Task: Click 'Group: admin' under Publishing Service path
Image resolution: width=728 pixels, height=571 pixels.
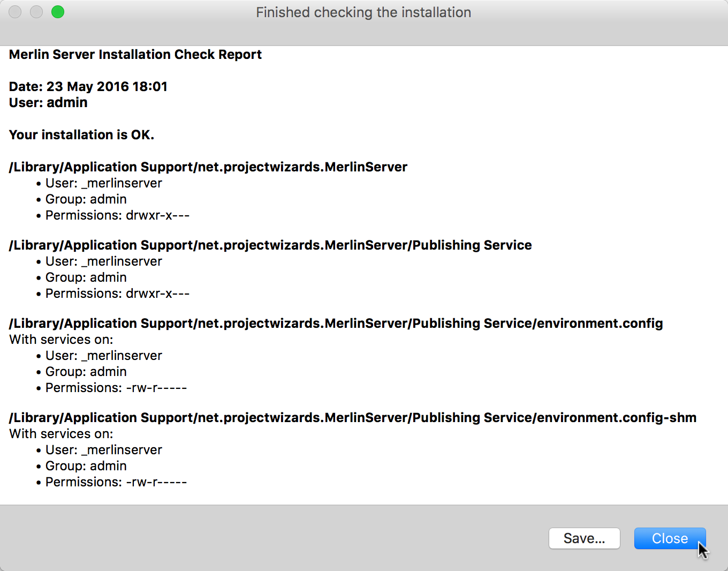Action: coord(86,277)
